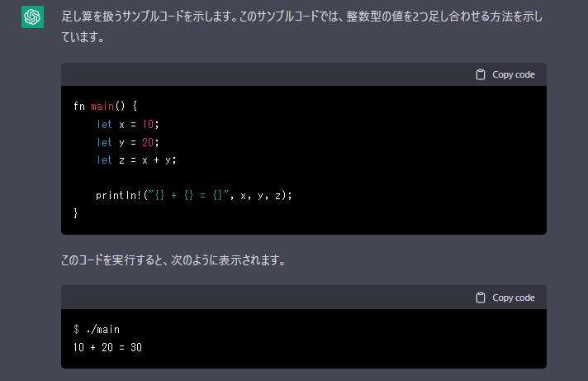
Task: Copy code of the ./main output block
Action: 505,298
